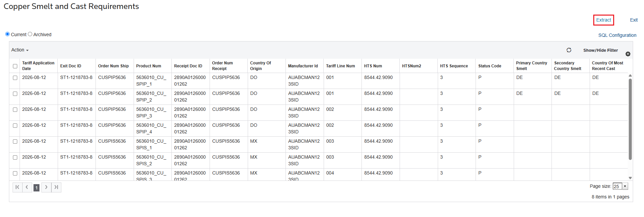Sort by Primary Country Smelt column header
The width and height of the screenshot is (644, 217).
coord(532,66)
